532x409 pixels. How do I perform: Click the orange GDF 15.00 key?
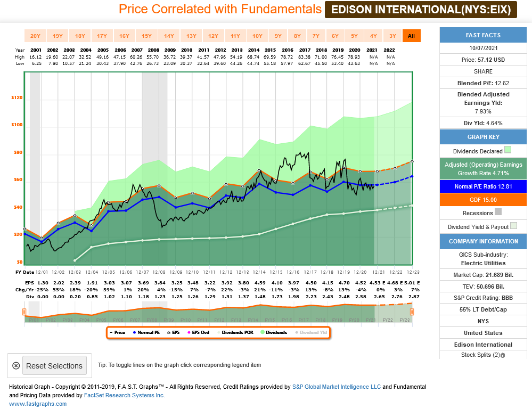(x=483, y=200)
